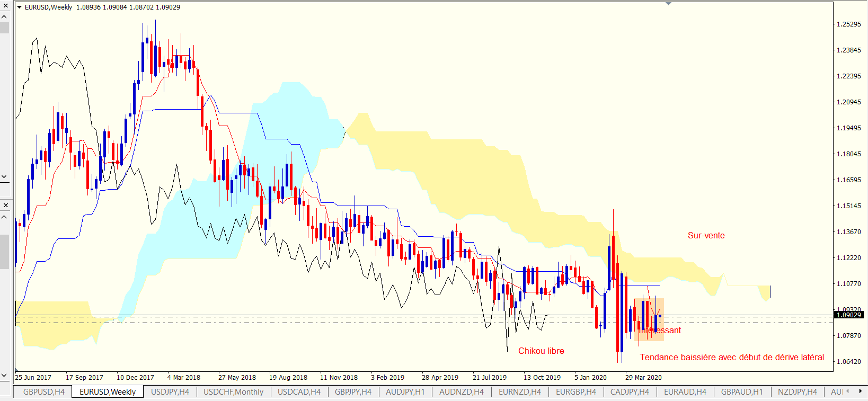Select the USDCHF,Monthly tab

[x=233, y=392]
